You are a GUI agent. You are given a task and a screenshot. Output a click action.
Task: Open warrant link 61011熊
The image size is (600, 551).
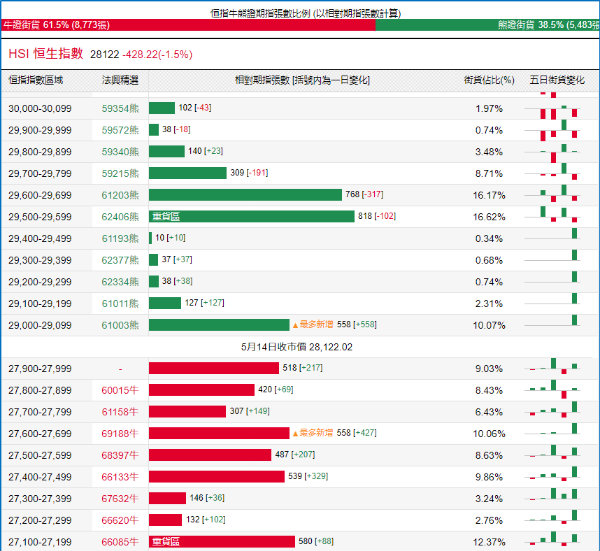pyautogui.click(x=120, y=304)
